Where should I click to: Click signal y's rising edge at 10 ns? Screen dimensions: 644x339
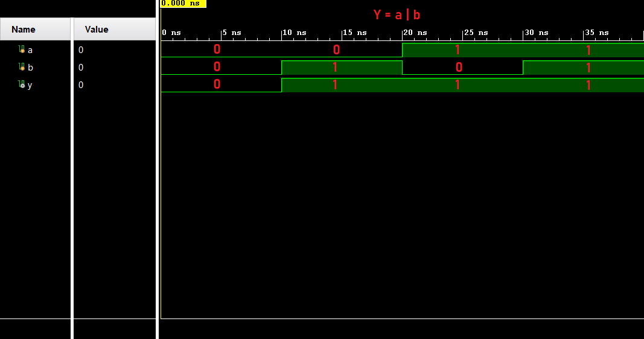click(282, 85)
